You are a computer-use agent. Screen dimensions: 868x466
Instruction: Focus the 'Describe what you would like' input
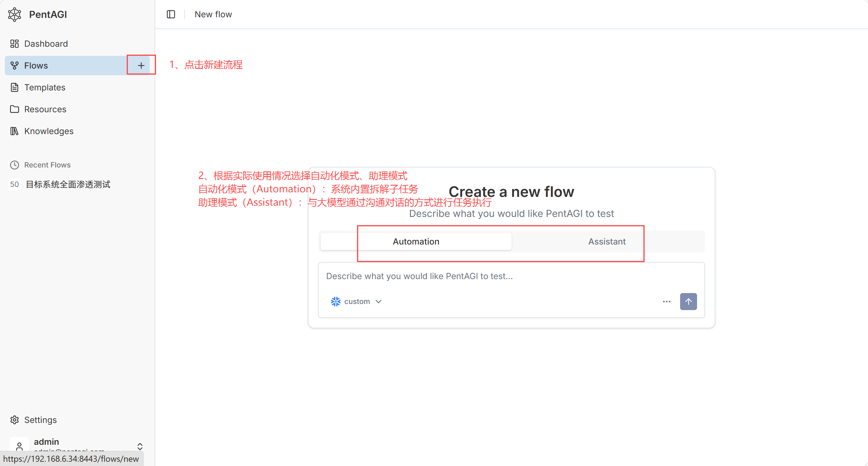[512, 276]
